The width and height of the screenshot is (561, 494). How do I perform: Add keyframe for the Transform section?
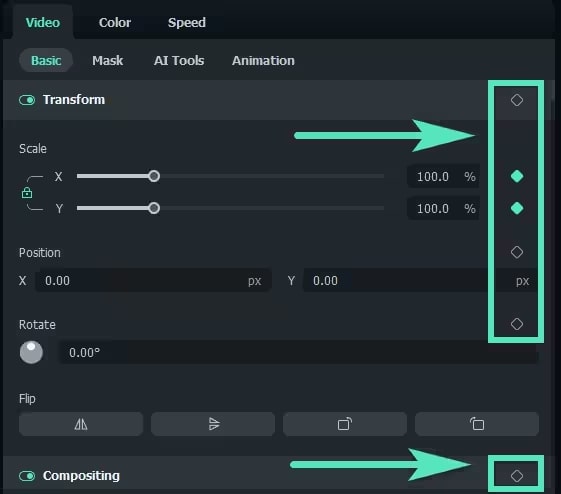click(517, 100)
